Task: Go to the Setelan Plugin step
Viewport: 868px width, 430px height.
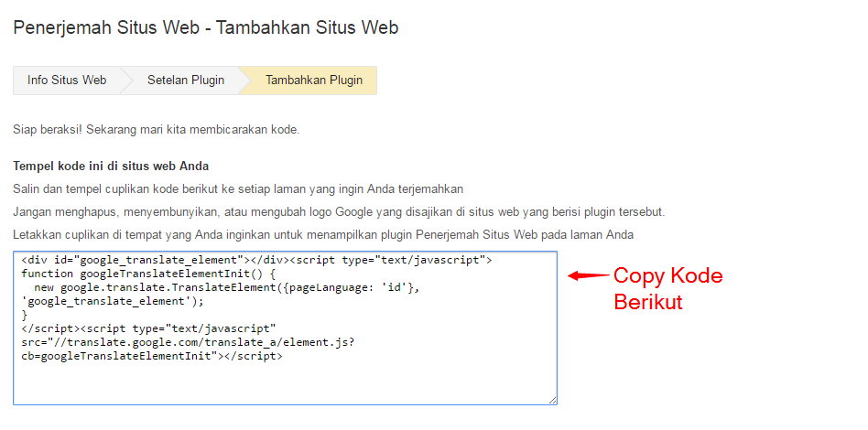Action: pyautogui.click(x=186, y=81)
